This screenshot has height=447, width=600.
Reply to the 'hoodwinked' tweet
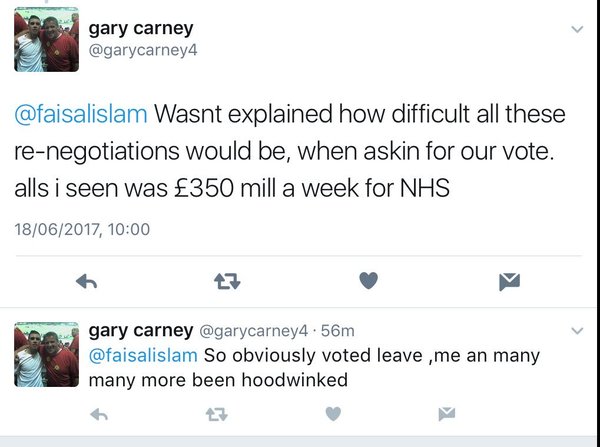(x=98, y=413)
